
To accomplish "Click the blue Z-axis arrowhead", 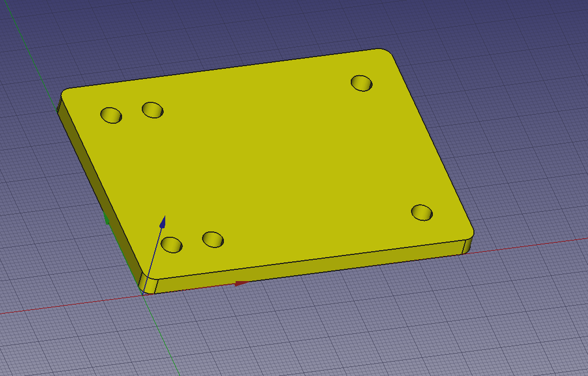I will pyautogui.click(x=163, y=222).
